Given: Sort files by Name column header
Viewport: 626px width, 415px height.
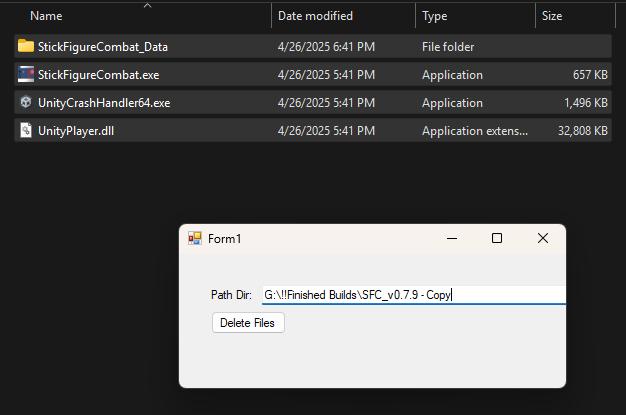Looking at the screenshot, I should click(x=46, y=16).
